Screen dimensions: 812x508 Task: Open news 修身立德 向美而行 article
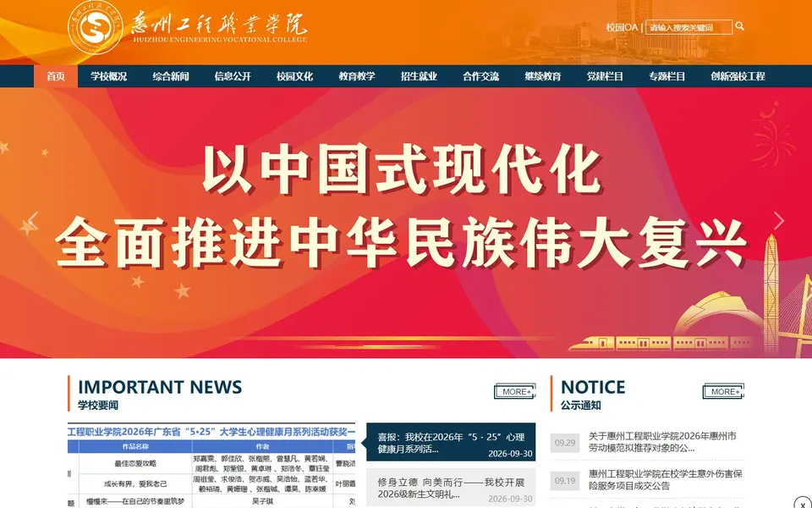coord(451,488)
